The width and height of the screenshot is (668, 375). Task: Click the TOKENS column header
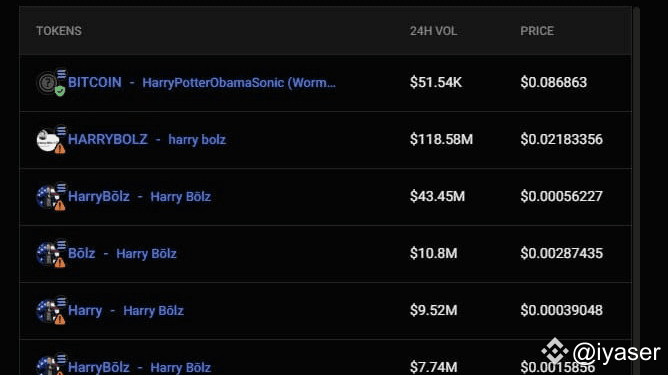[59, 31]
